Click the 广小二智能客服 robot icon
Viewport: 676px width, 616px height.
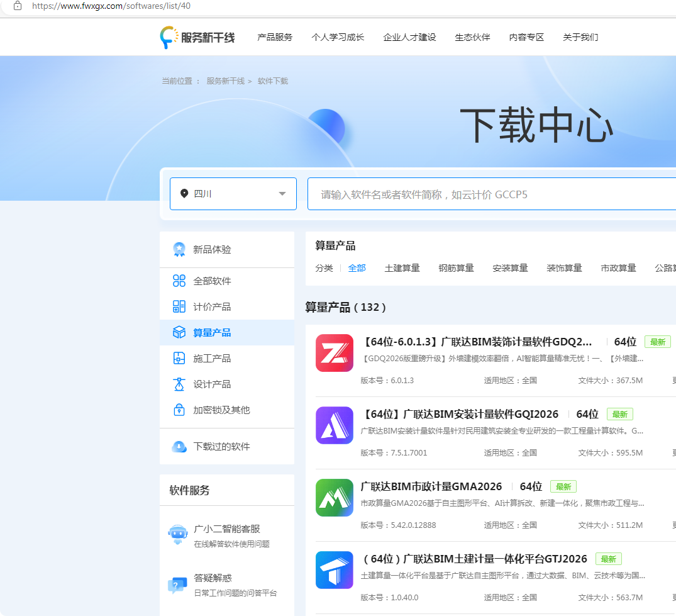(177, 535)
